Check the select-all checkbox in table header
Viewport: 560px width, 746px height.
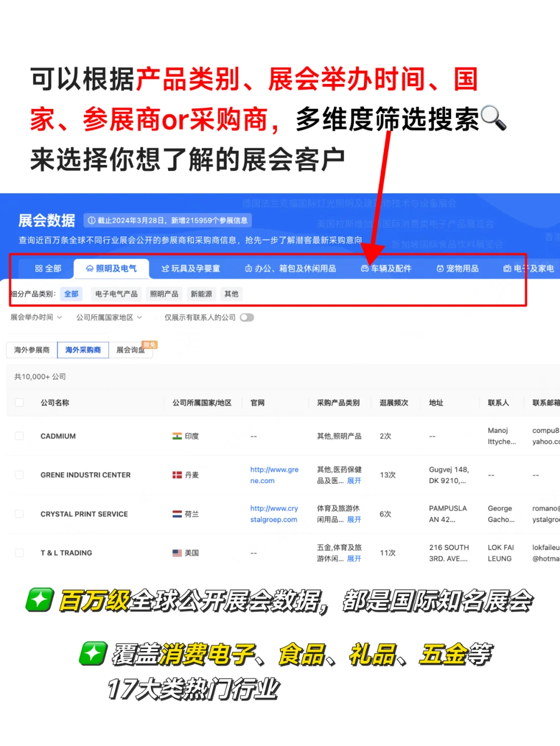[x=19, y=402]
